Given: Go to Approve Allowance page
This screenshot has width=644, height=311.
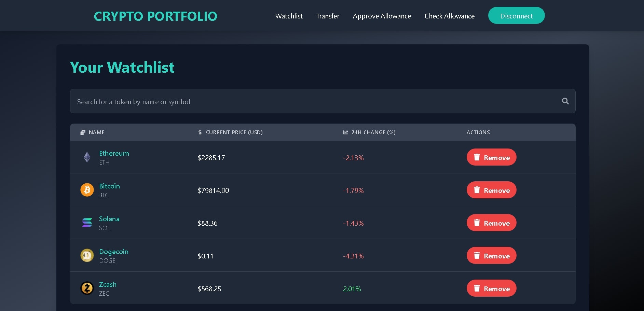Looking at the screenshot, I should point(382,16).
